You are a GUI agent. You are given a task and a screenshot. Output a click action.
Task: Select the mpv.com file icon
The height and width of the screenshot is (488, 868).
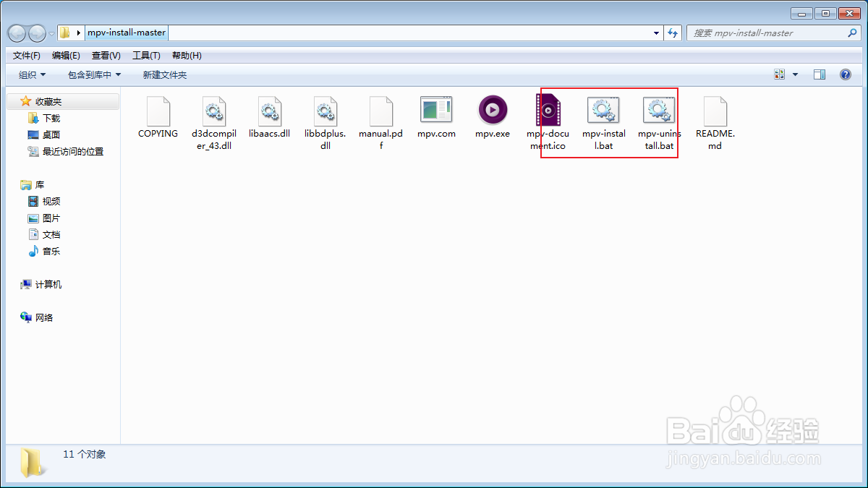(x=436, y=110)
